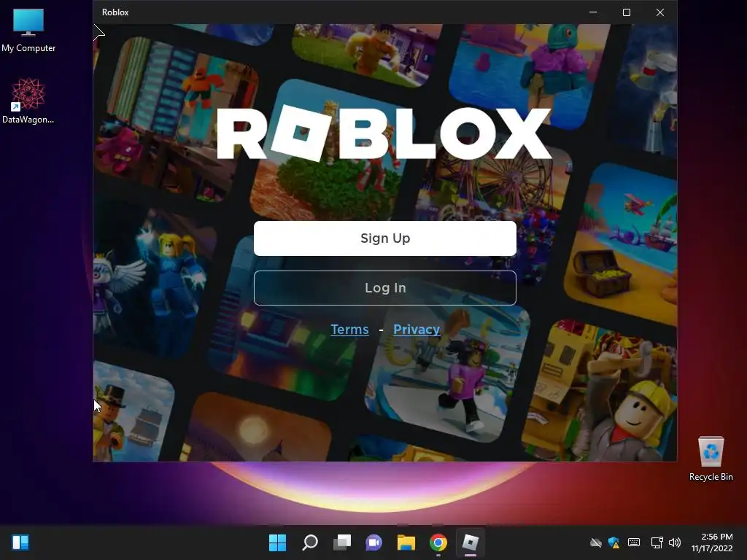Open Google Chrome from the taskbar
Viewport: 747px width, 560px height.
tap(438, 542)
